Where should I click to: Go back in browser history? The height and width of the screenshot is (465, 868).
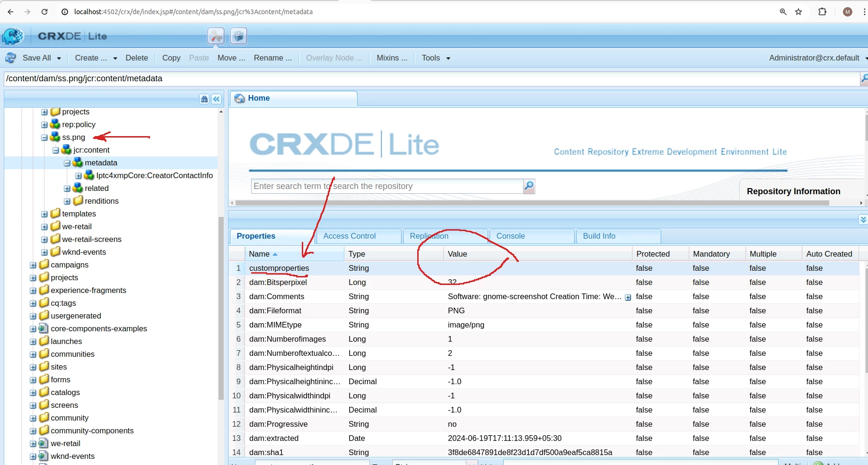[x=10, y=12]
